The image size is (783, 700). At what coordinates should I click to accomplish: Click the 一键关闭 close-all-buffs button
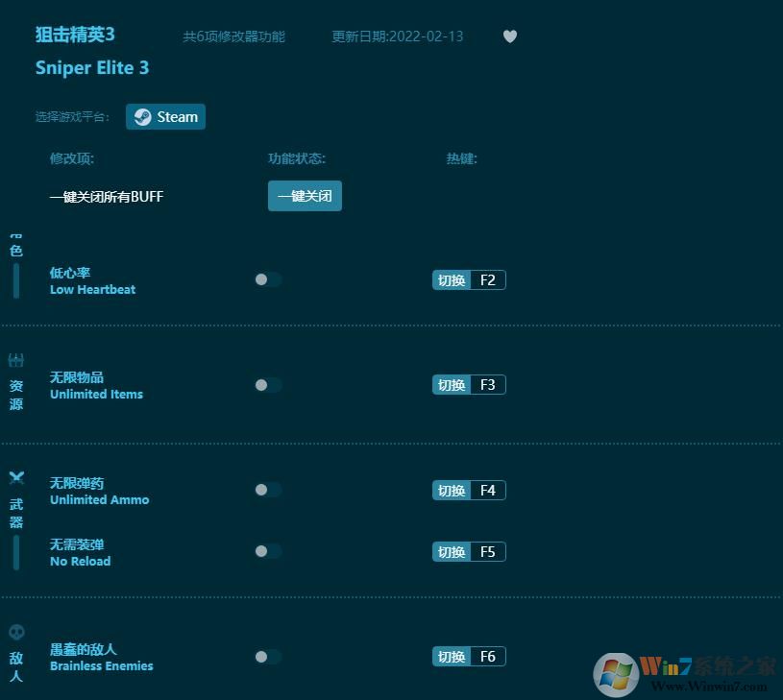[x=304, y=196]
